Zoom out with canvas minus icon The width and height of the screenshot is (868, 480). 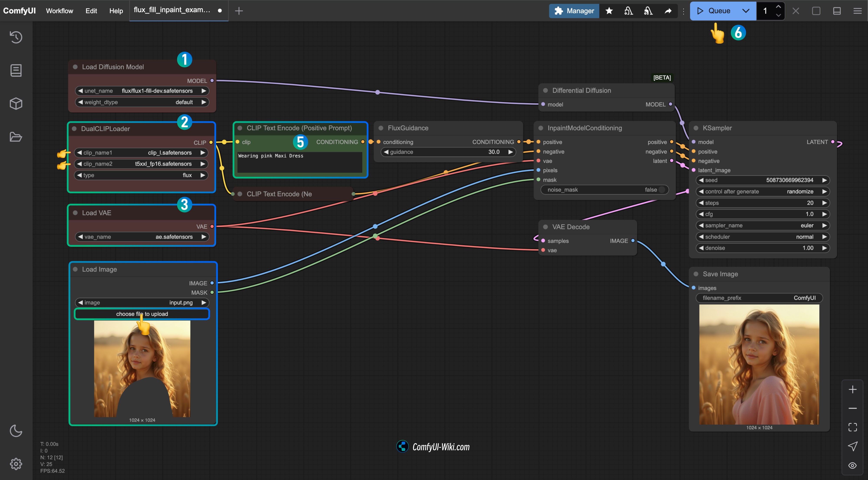(853, 408)
